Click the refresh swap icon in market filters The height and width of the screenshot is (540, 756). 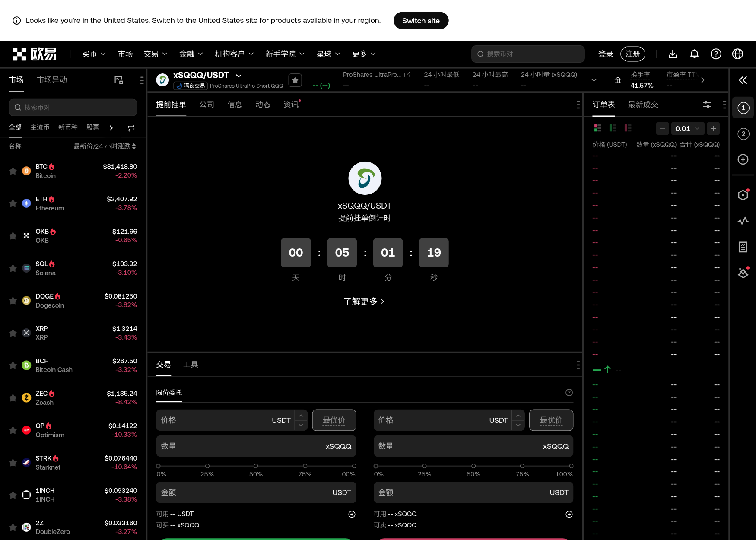[x=131, y=128]
